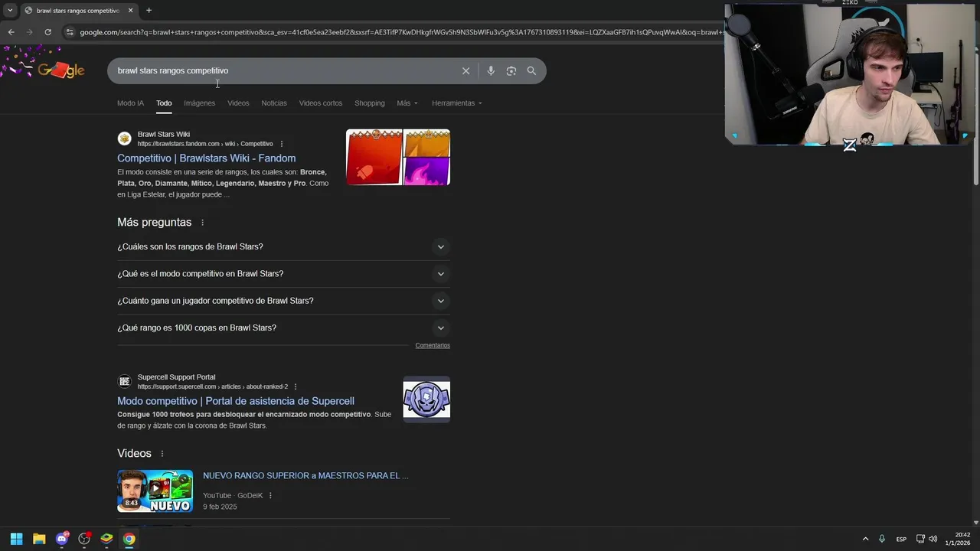Open Brawl Stars Wiki result options menu
The height and width of the screenshot is (551, 980).
[282, 144]
